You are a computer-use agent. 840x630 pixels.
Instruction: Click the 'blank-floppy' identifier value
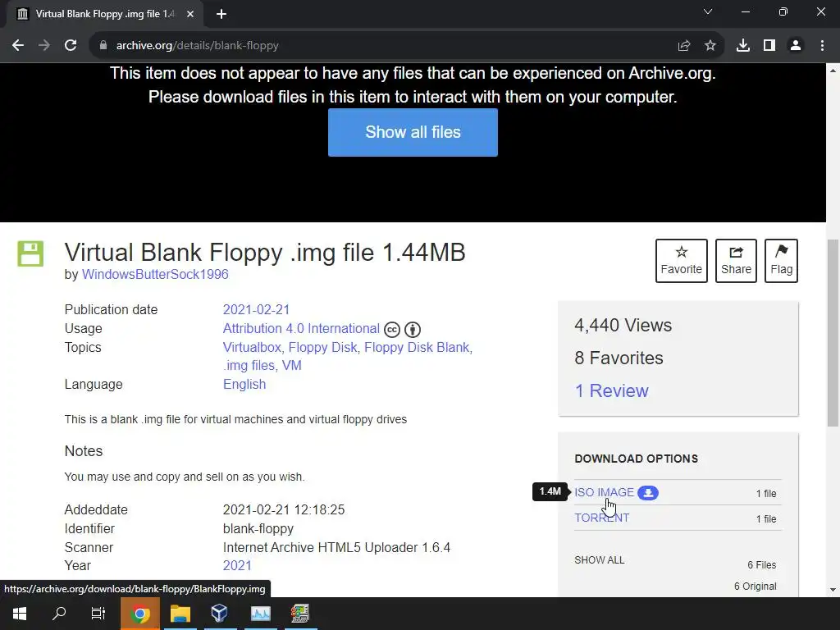point(258,529)
